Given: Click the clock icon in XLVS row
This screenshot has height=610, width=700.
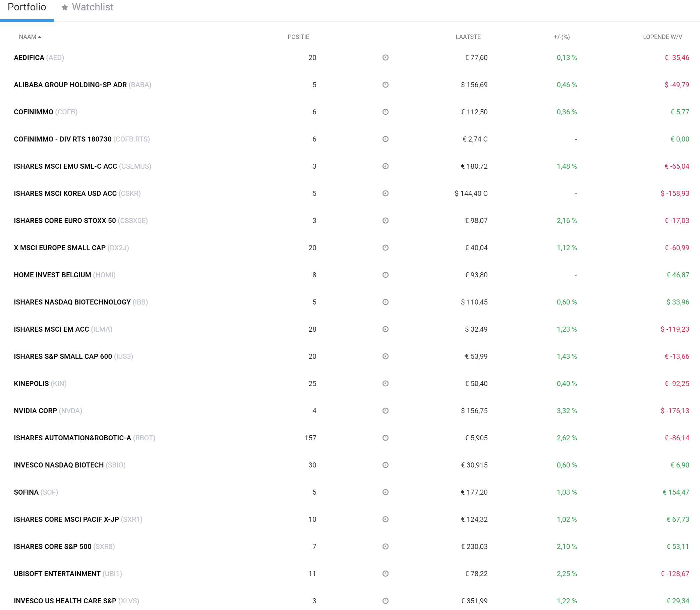Looking at the screenshot, I should [x=385, y=601].
